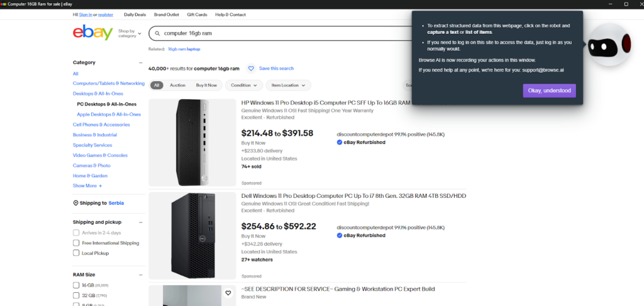
Task: Open Cameras & Photo category
Action: [92, 166]
